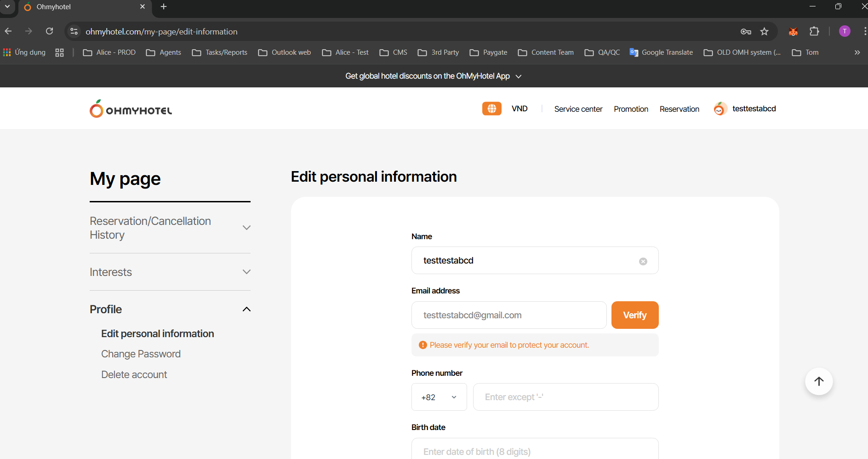Image resolution: width=868 pixels, height=459 pixels.
Task: Reload the page
Action: coord(50,31)
